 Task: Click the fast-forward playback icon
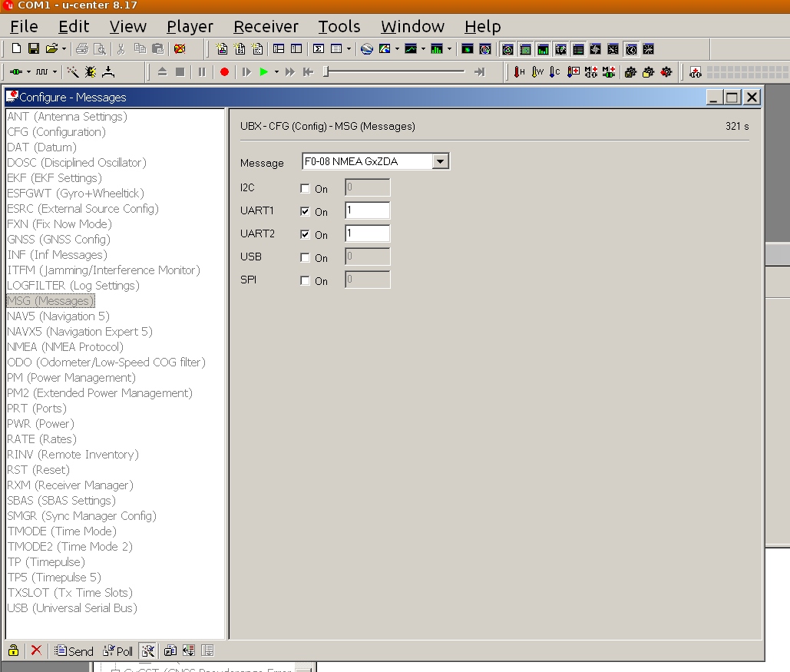pyautogui.click(x=289, y=72)
